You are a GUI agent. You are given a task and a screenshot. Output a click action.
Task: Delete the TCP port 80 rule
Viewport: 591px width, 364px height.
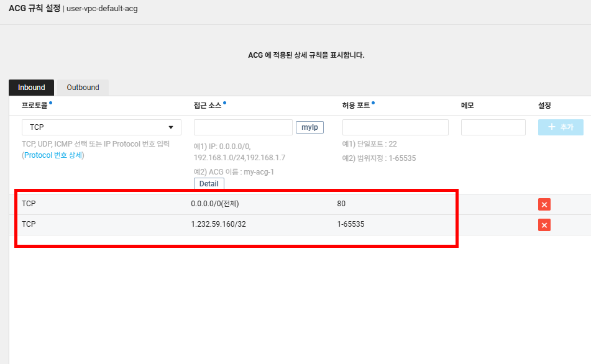[544, 204]
